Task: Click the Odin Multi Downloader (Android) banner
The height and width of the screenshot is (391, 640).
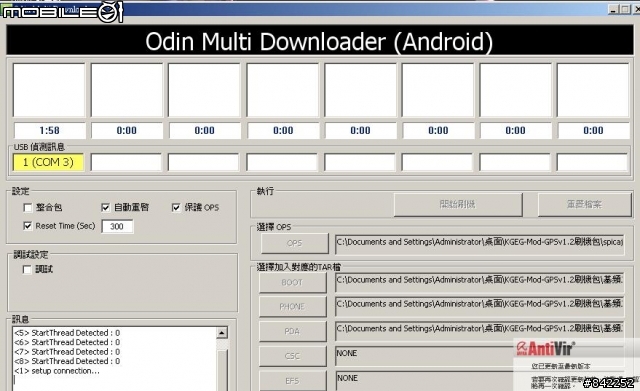Action: click(x=320, y=40)
